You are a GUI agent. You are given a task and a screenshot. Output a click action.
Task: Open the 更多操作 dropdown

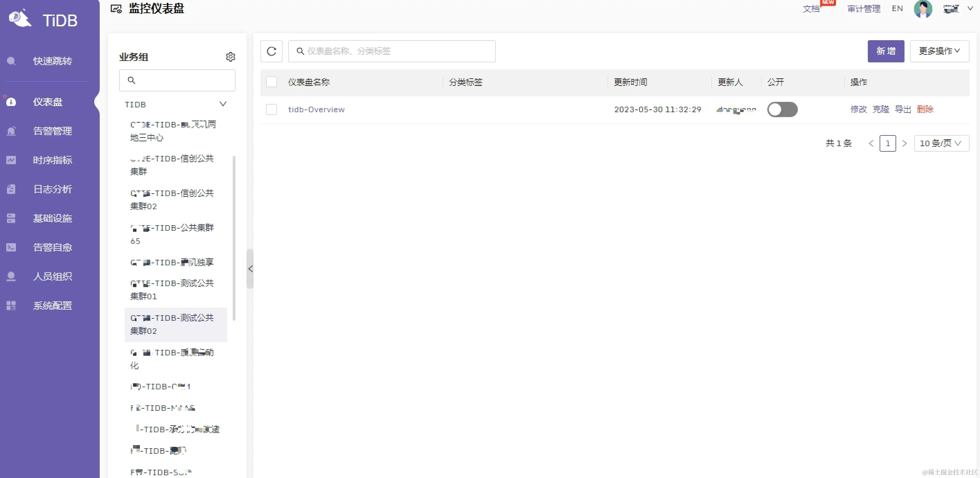pyautogui.click(x=939, y=51)
